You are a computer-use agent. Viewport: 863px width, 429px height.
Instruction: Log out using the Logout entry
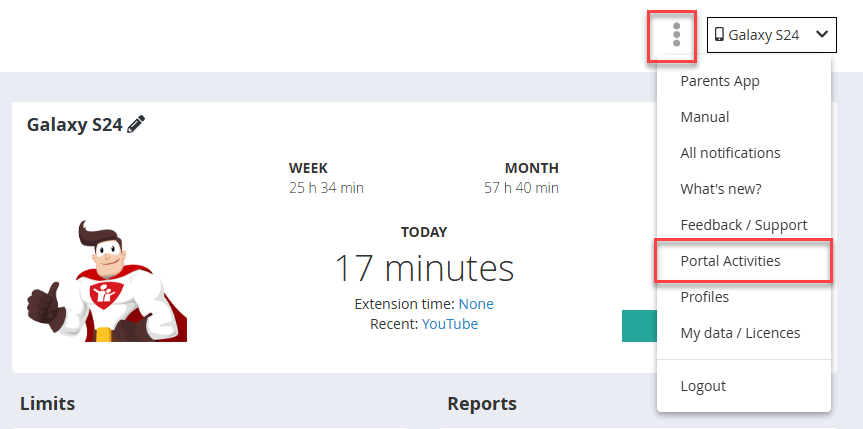pos(703,386)
